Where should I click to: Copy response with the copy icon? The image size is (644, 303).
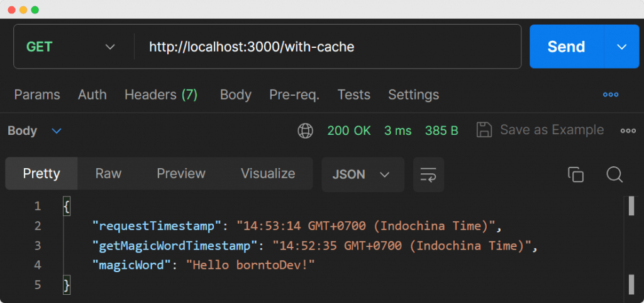point(575,174)
